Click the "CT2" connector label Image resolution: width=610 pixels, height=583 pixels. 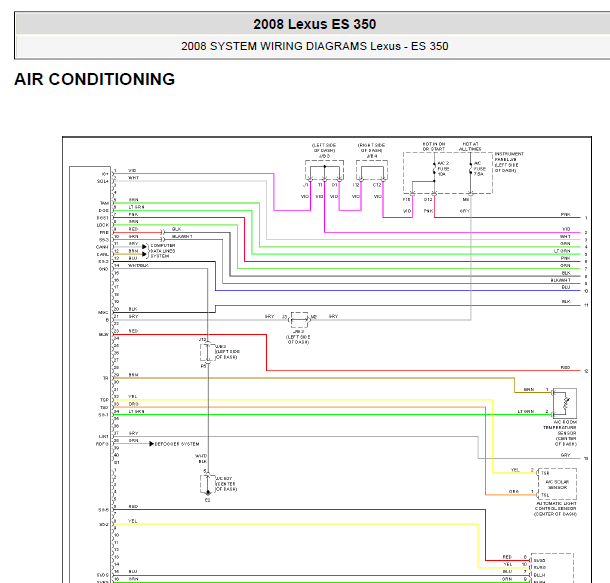(377, 185)
